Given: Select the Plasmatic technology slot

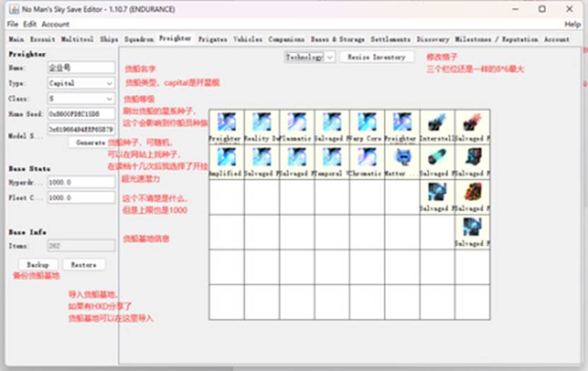Looking at the screenshot, I should click(297, 127).
